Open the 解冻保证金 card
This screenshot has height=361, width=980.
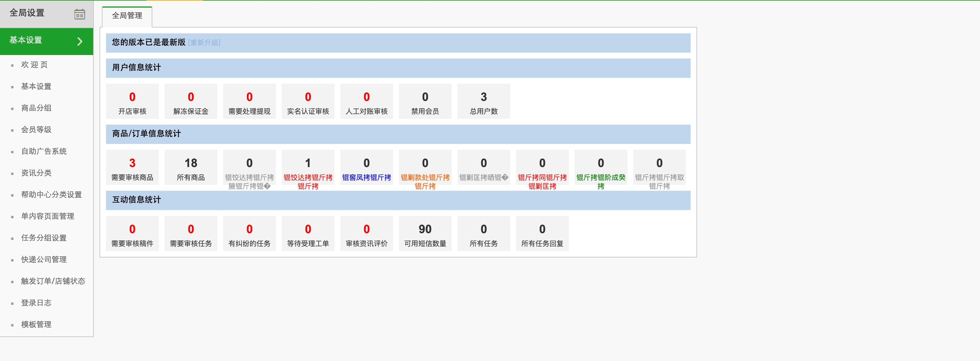click(x=191, y=102)
